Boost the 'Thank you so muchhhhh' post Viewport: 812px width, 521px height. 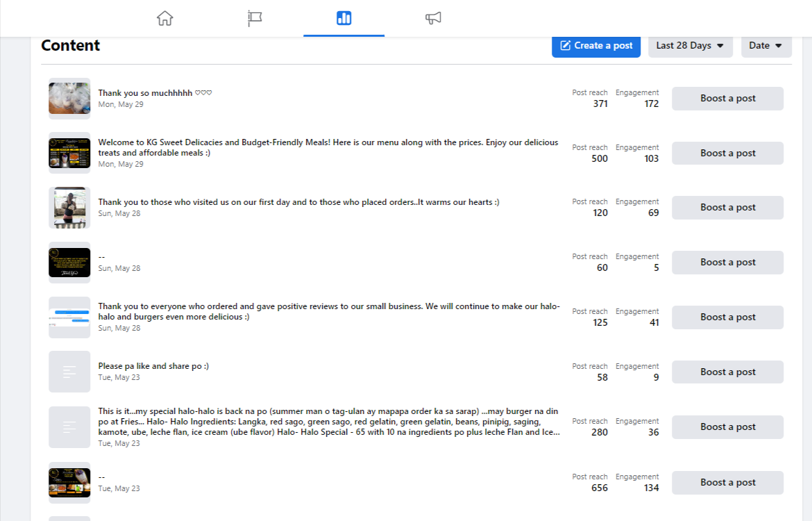pyautogui.click(x=727, y=99)
